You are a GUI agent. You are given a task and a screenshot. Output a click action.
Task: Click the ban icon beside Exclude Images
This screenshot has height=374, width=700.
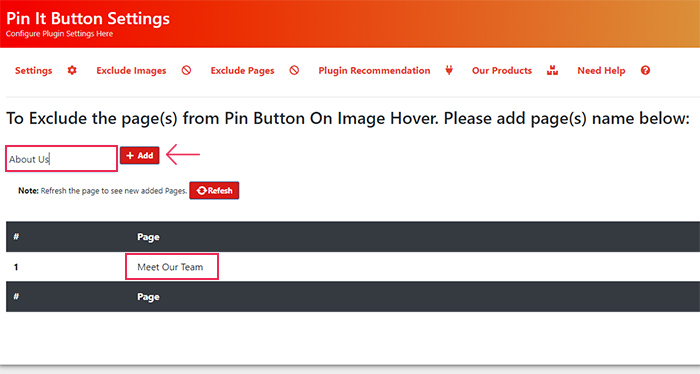(186, 70)
